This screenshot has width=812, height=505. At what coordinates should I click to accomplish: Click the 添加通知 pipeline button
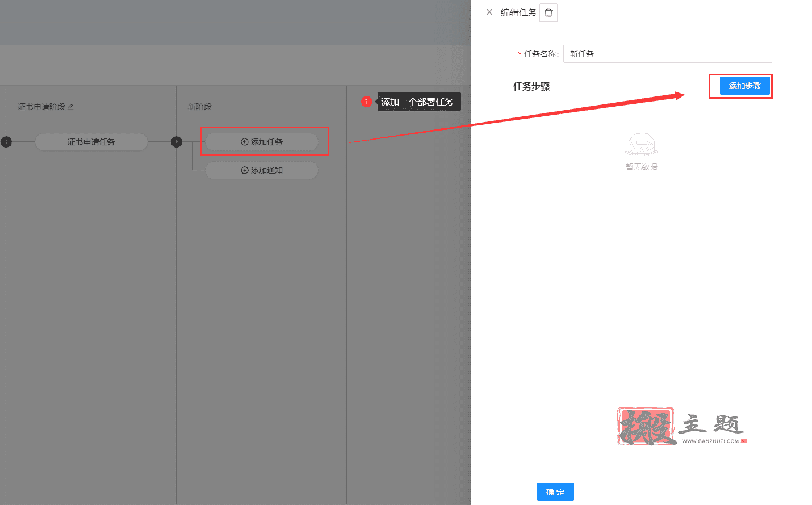coord(262,170)
